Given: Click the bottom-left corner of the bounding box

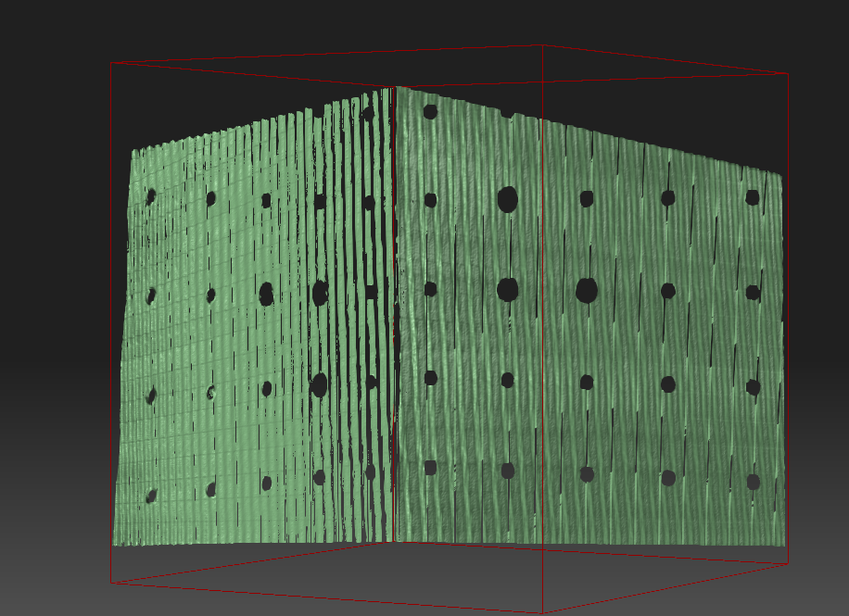Looking at the screenshot, I should click(x=111, y=583).
